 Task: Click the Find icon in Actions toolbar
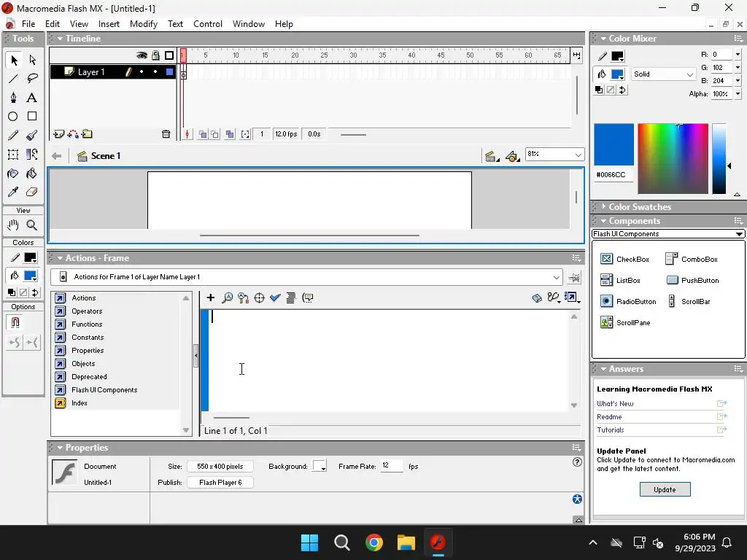point(228,298)
